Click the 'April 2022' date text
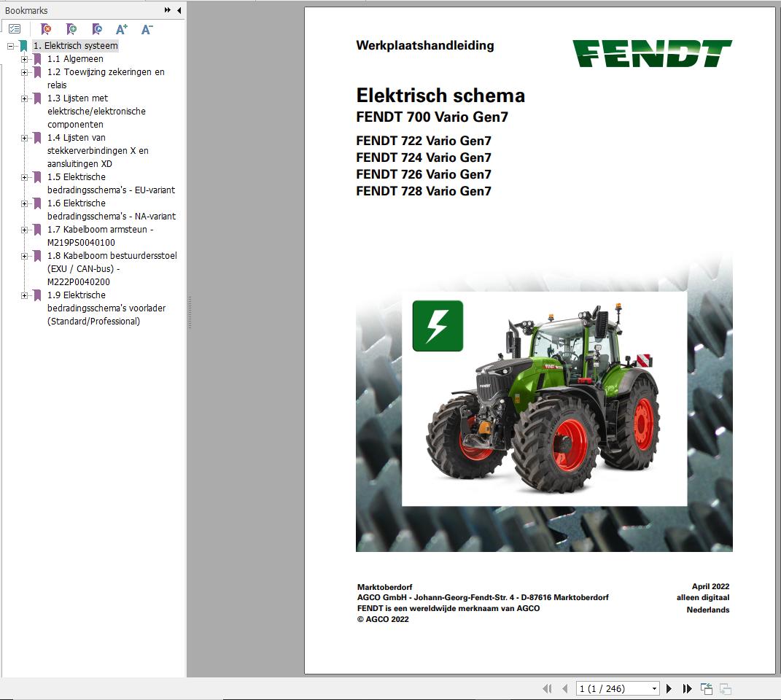Viewport: 781px width, 700px height. tap(710, 586)
